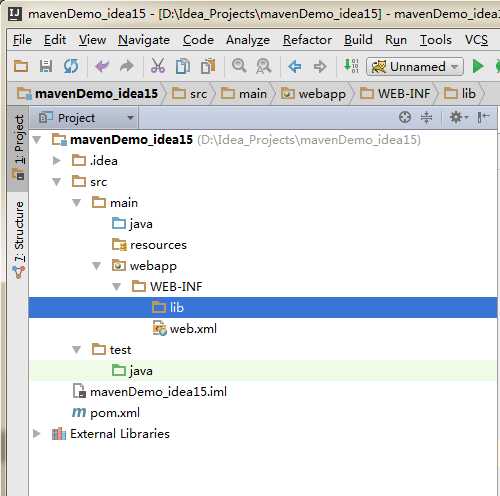Collapse the WEB-INF folder arrow
This screenshot has height=496, width=500.
[117, 287]
